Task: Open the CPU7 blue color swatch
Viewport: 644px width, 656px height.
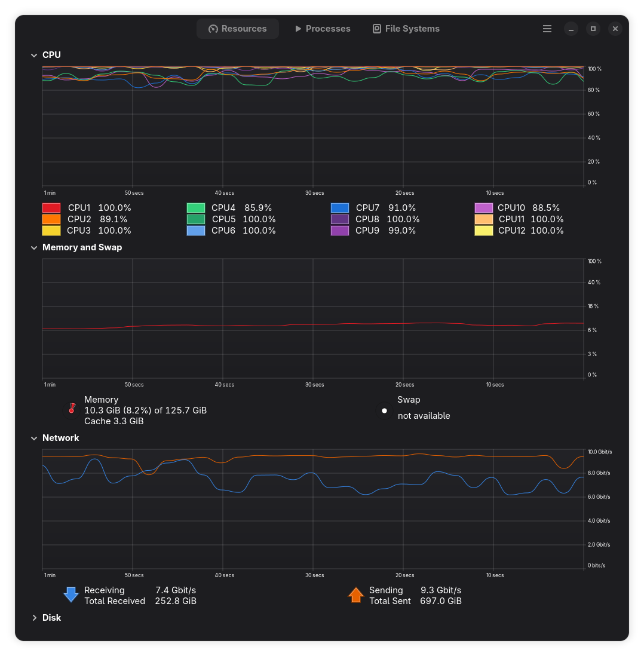Action: pyautogui.click(x=340, y=208)
